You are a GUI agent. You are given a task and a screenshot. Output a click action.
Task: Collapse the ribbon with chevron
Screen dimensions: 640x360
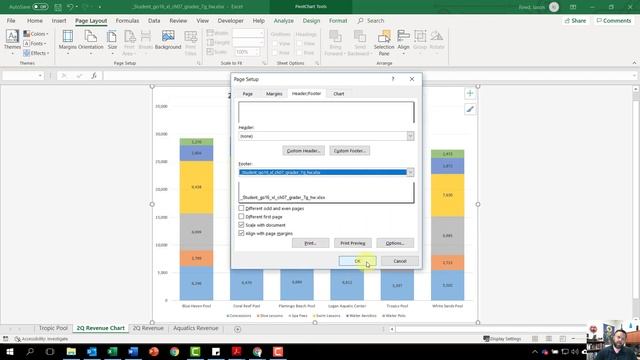pos(634,63)
